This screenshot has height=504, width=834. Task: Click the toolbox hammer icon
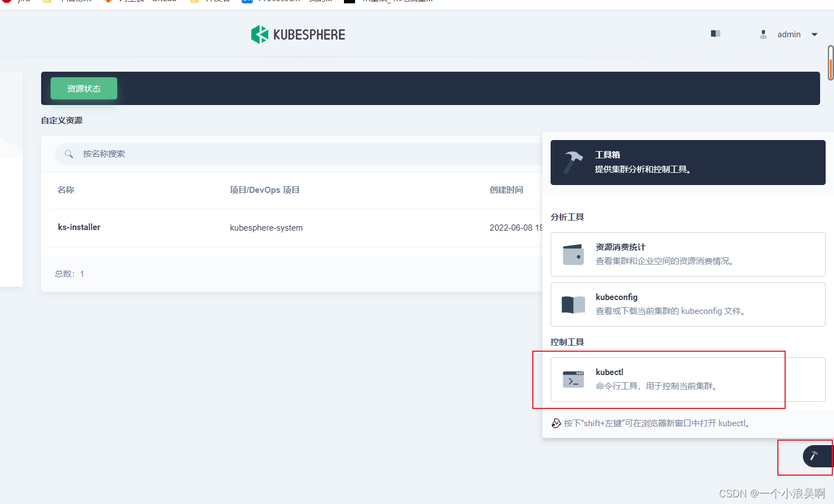[x=572, y=162]
